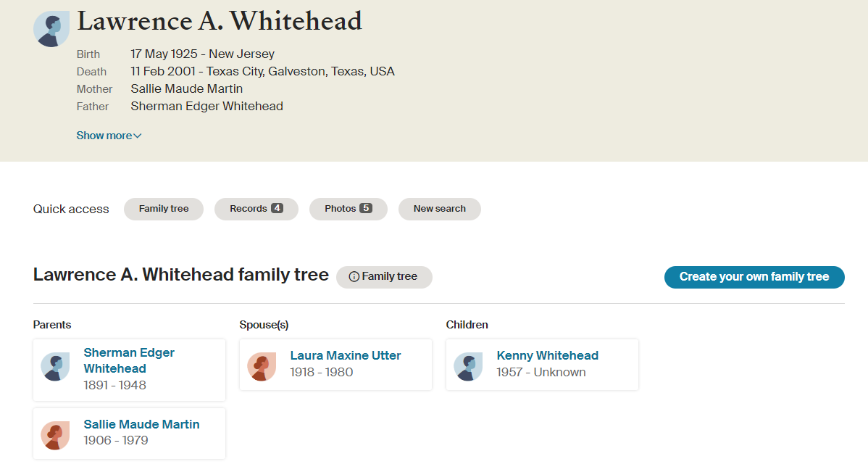This screenshot has height=472, width=868.
Task: Open Kenny Whitehead's profile link
Action: click(x=547, y=355)
